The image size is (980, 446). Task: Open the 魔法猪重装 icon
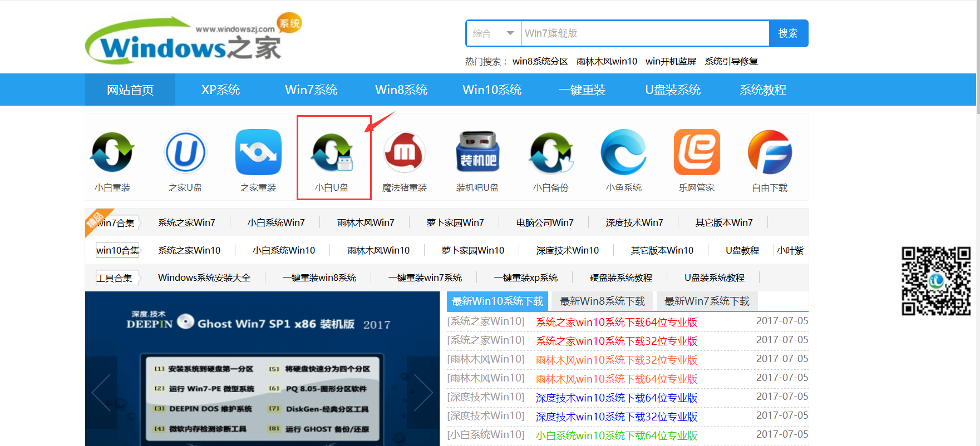coord(405,152)
